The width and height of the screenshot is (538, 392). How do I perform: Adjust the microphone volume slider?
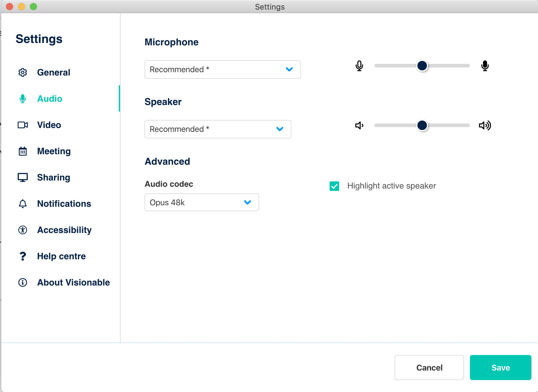[x=422, y=66]
